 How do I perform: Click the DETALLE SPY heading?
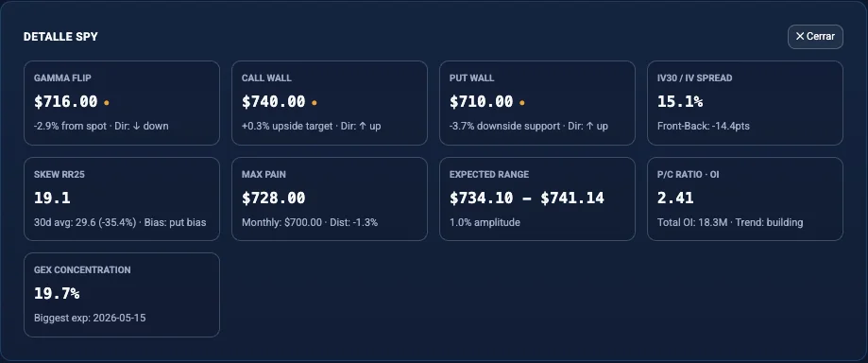pos(60,37)
